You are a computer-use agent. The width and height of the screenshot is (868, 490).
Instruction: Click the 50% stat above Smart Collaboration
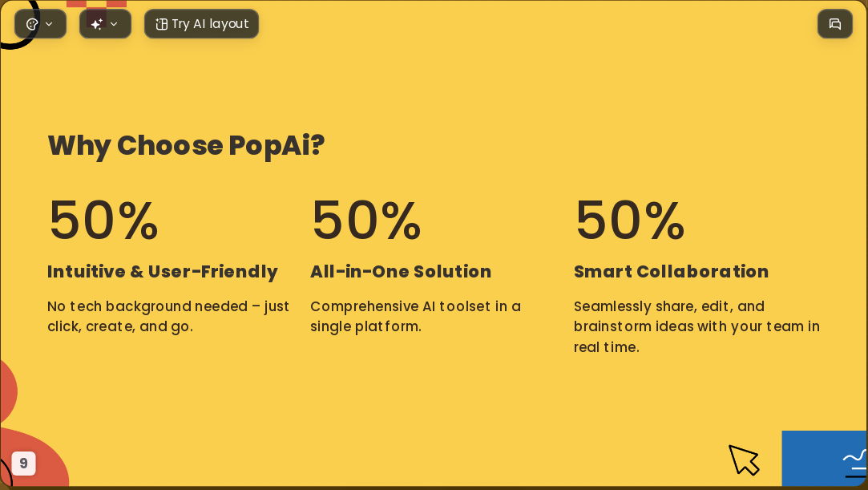click(x=630, y=221)
